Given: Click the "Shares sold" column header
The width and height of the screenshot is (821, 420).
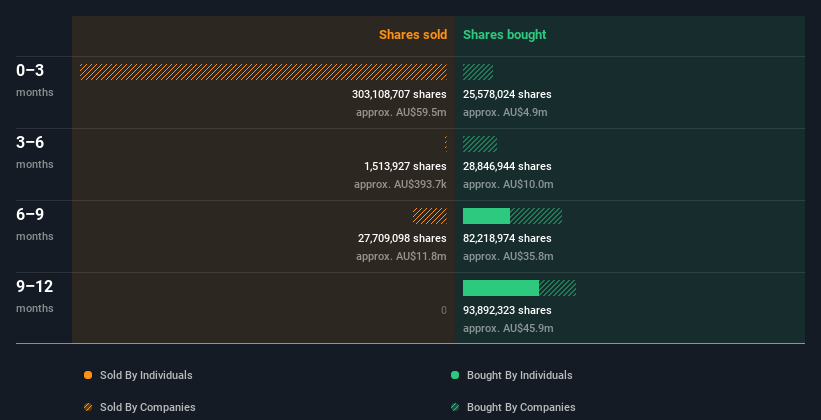Looking at the screenshot, I should 413,35.
